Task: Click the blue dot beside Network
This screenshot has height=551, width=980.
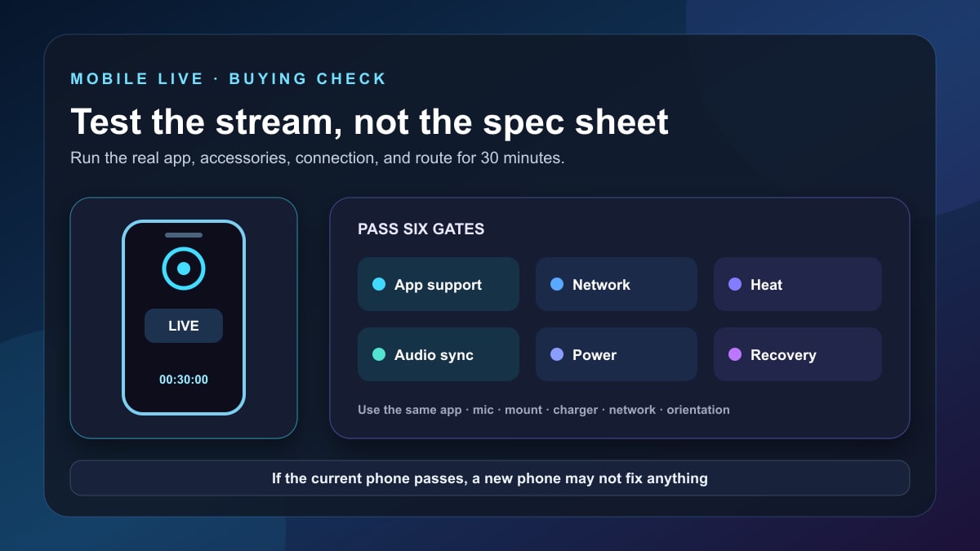Action: pos(557,284)
